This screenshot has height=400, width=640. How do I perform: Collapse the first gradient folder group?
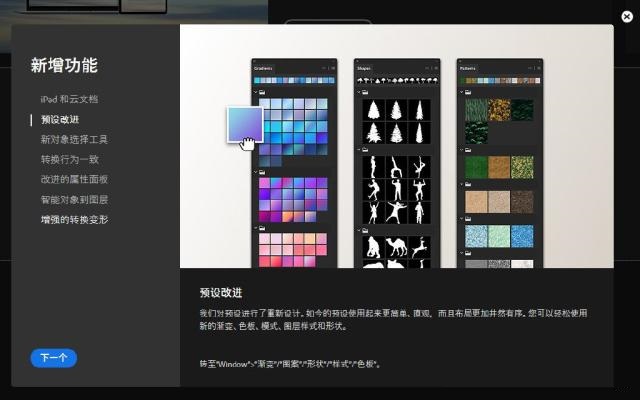click(x=256, y=93)
